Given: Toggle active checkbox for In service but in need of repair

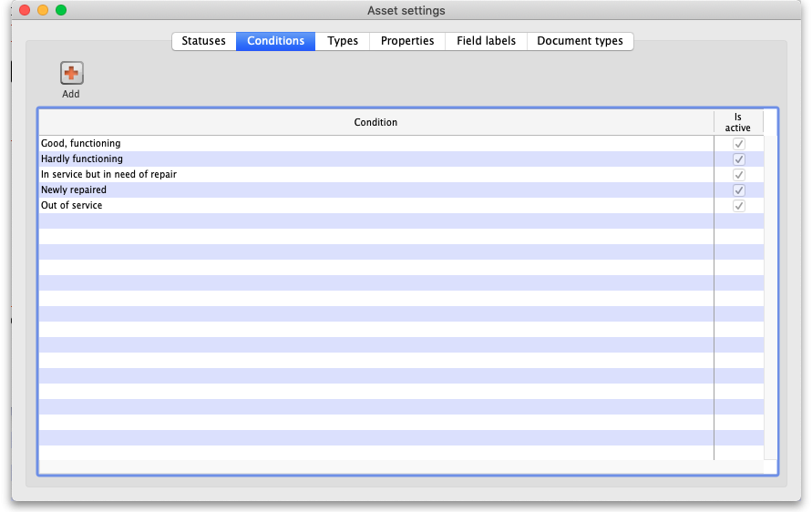Looking at the screenshot, I should [739, 175].
